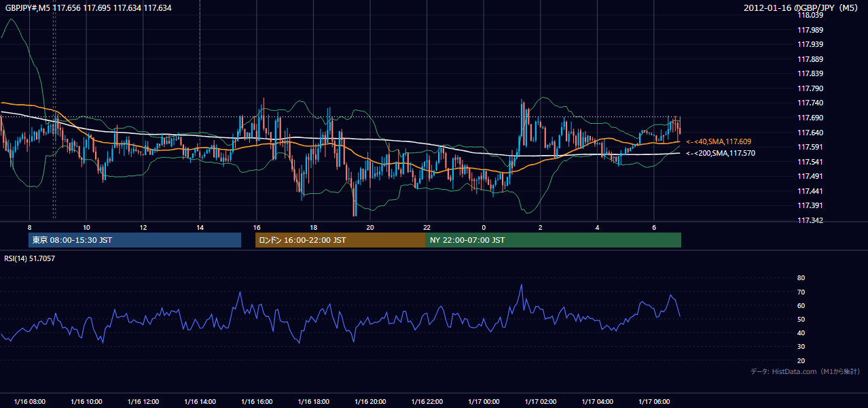Click price axis label 117.839
The width and height of the screenshot is (868, 408).
click(x=810, y=73)
